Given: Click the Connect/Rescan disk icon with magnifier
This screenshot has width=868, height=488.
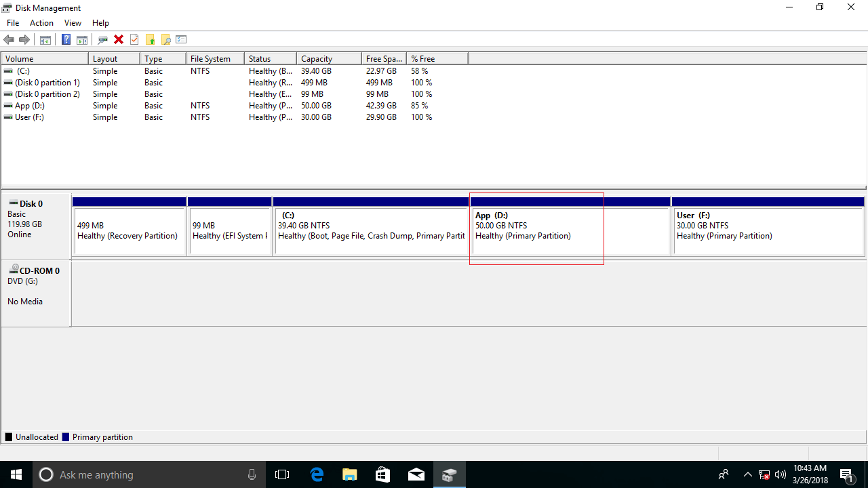Looking at the screenshot, I should pyautogui.click(x=103, y=40).
